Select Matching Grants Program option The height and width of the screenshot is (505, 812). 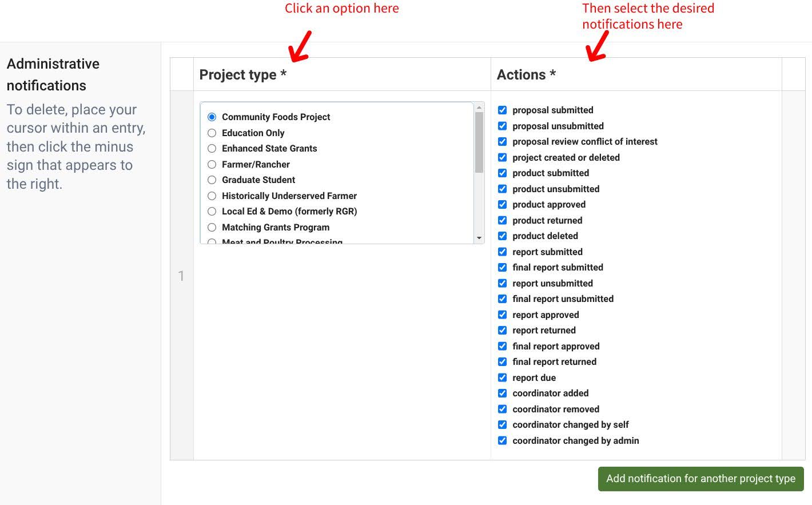pyautogui.click(x=212, y=227)
